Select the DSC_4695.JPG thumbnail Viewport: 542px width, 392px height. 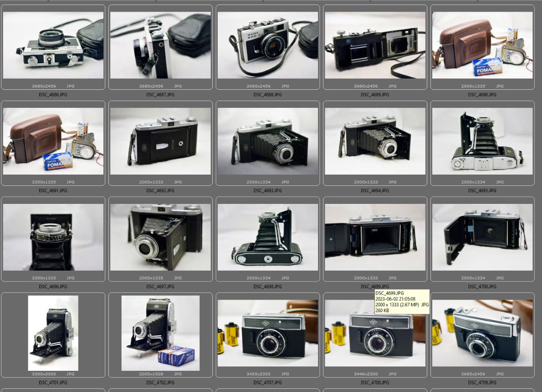[x=482, y=141]
